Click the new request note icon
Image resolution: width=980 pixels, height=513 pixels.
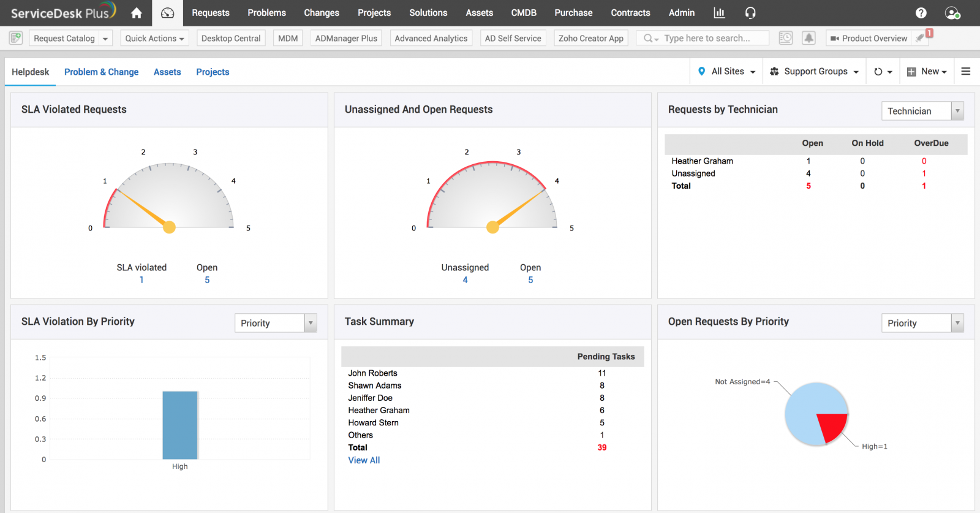pyautogui.click(x=16, y=38)
